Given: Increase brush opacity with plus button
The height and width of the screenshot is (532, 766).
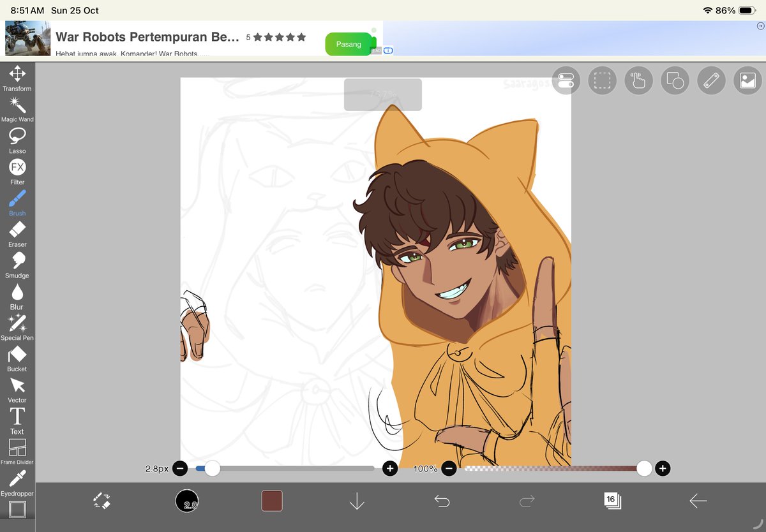Looking at the screenshot, I should pos(663,469).
